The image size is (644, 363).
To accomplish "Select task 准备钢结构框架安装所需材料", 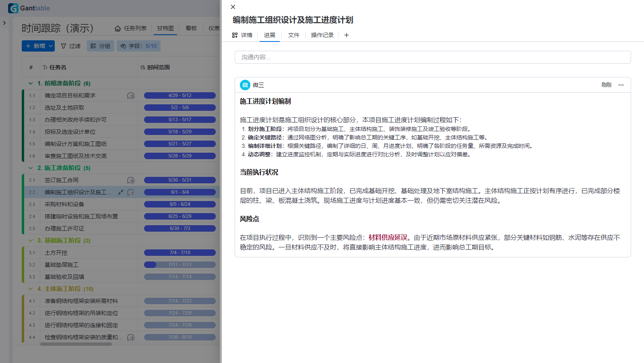I will point(81,301).
